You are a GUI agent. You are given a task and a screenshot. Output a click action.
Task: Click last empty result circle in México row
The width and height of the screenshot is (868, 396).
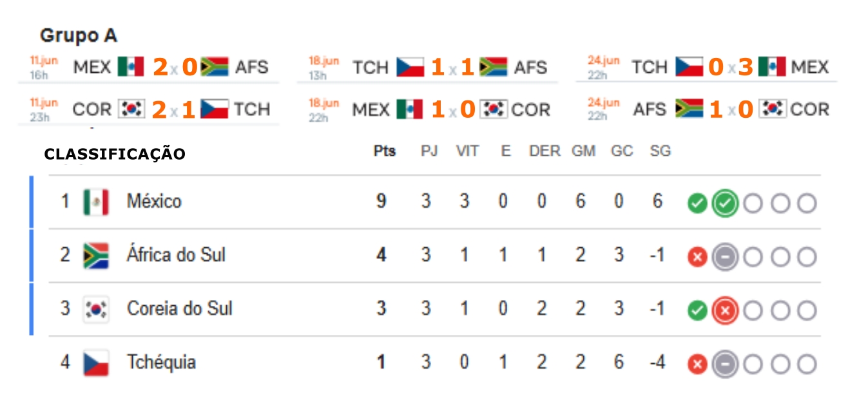[x=807, y=204]
